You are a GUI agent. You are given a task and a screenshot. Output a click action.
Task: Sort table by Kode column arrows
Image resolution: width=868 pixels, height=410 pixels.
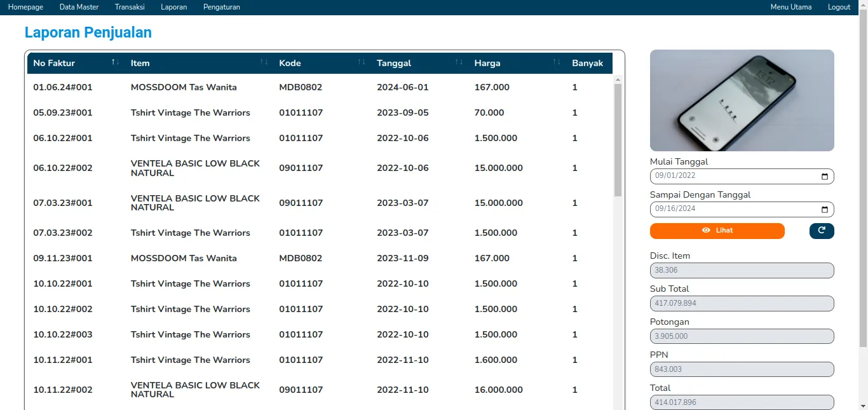361,62
